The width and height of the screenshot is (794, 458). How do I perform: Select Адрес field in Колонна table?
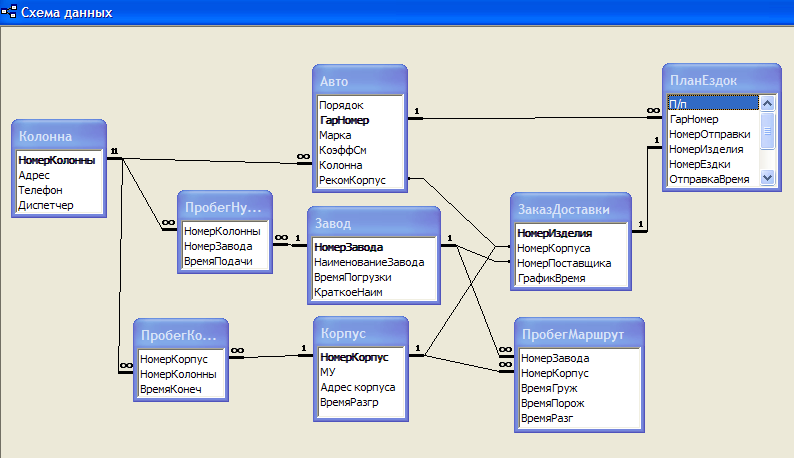[59, 175]
